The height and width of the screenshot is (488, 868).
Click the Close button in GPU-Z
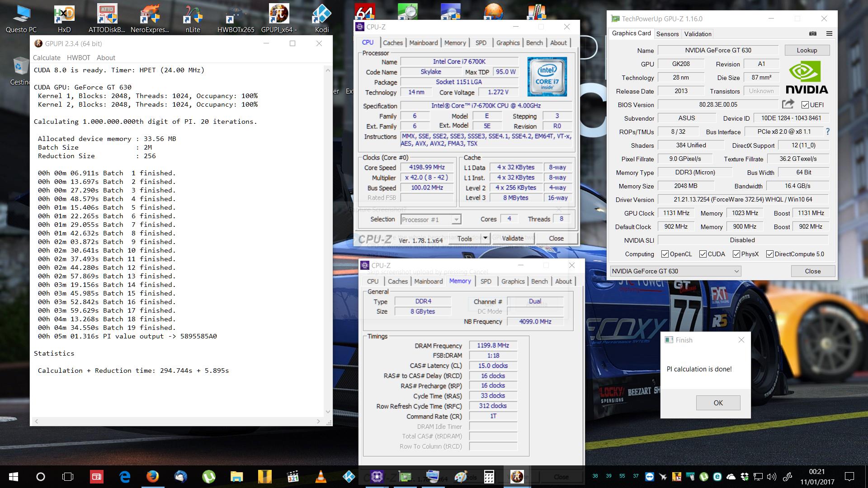[812, 271]
